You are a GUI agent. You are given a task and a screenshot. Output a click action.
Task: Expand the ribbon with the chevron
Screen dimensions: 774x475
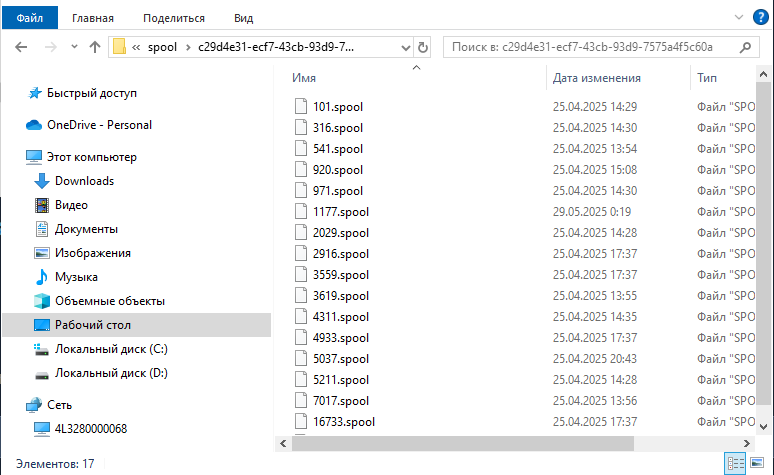tap(741, 17)
